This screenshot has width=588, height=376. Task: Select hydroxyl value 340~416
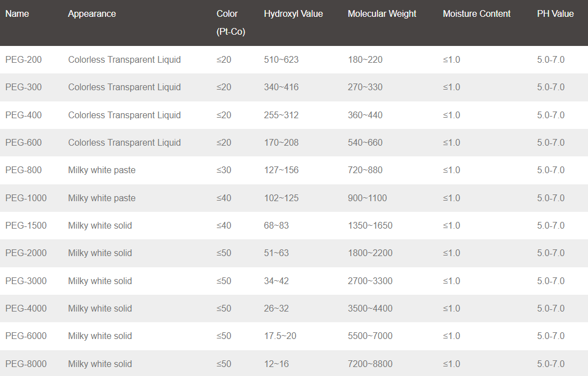point(281,87)
